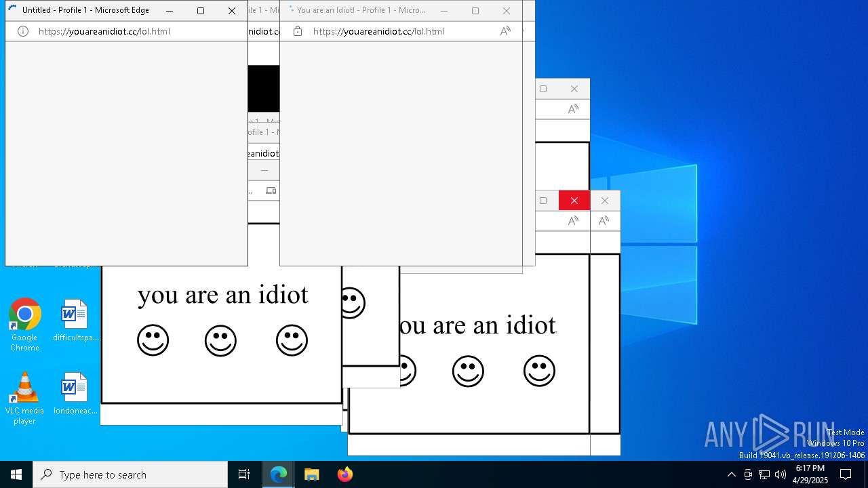Launch Firefox from the taskbar
Viewport: 868px width, 488px height.
click(x=344, y=474)
